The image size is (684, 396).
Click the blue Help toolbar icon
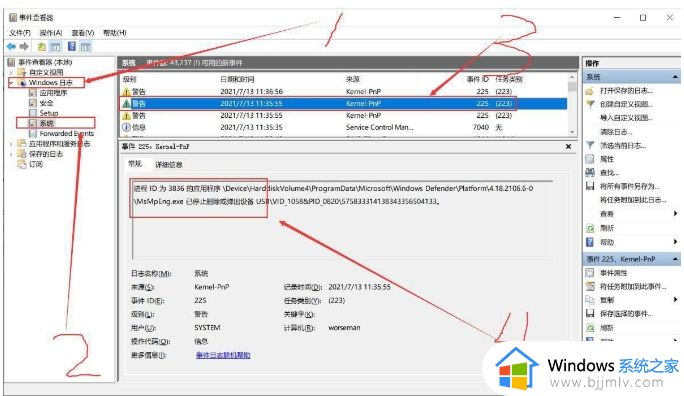click(72, 46)
